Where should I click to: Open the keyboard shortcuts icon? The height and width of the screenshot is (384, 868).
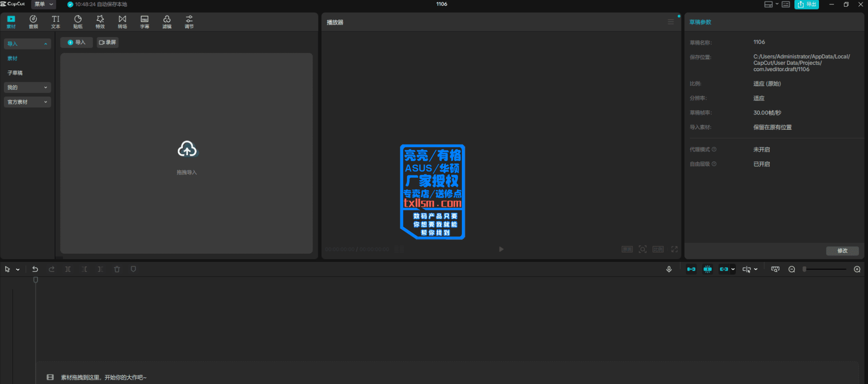[x=786, y=4]
